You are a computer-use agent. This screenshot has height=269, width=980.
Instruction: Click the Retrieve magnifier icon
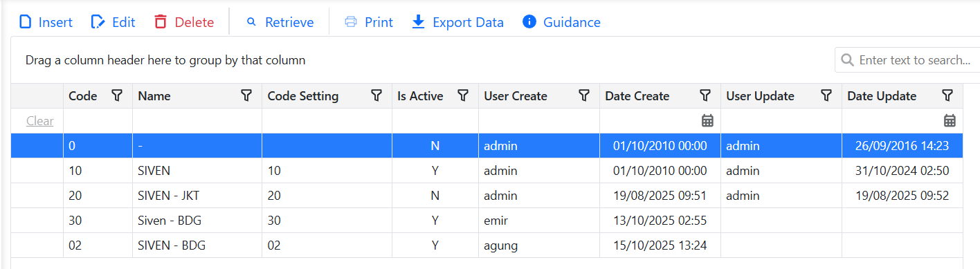point(251,22)
